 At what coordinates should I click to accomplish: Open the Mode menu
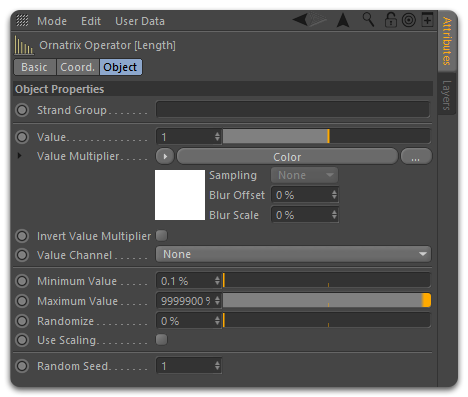[x=52, y=21]
